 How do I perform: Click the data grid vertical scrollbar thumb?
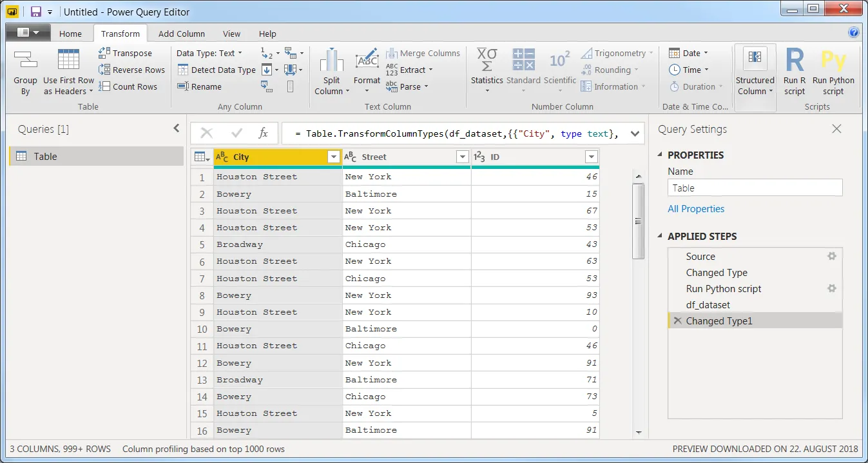[638, 221]
